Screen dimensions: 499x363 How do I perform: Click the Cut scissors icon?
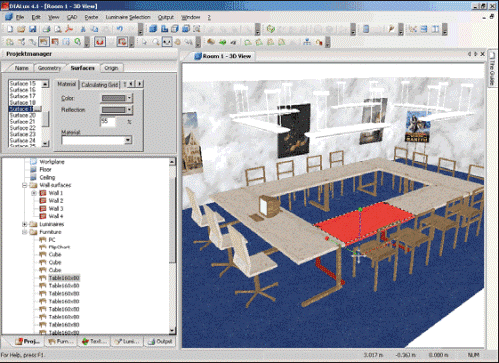83,29
